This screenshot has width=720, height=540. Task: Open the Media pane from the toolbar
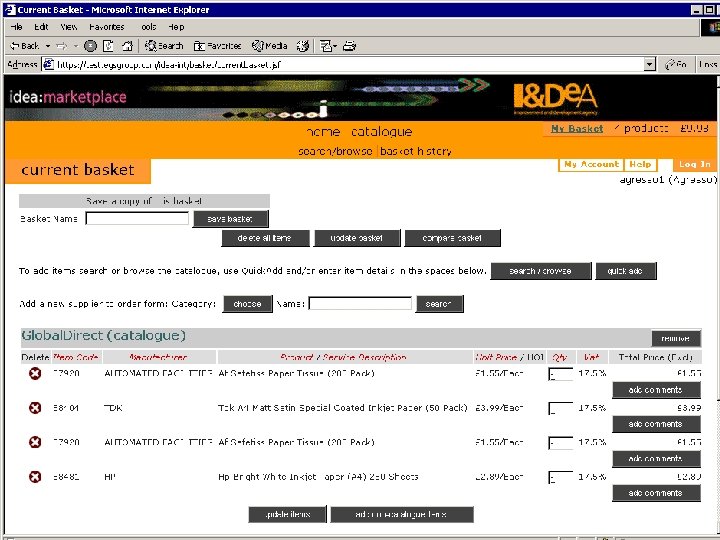click(x=270, y=46)
